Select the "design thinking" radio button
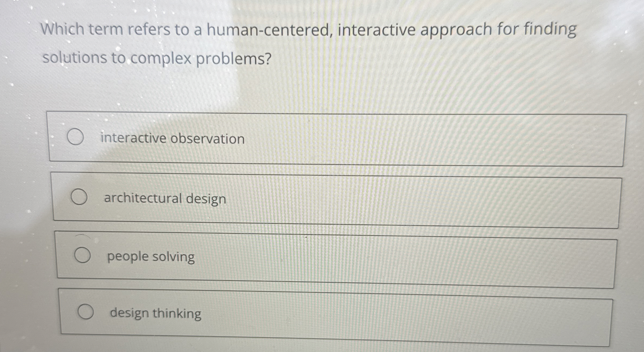 [86, 313]
